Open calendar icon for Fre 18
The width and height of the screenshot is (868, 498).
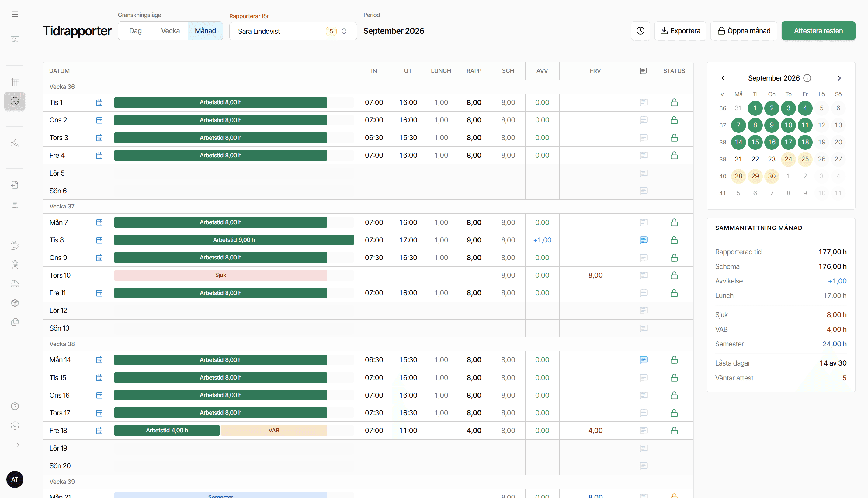tap(99, 431)
